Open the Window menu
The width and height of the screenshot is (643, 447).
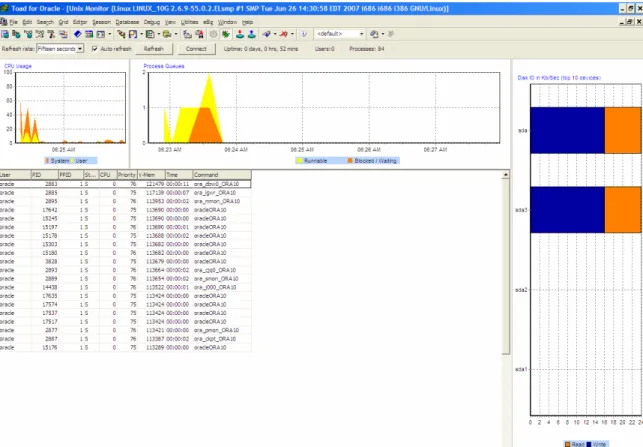[x=228, y=22]
